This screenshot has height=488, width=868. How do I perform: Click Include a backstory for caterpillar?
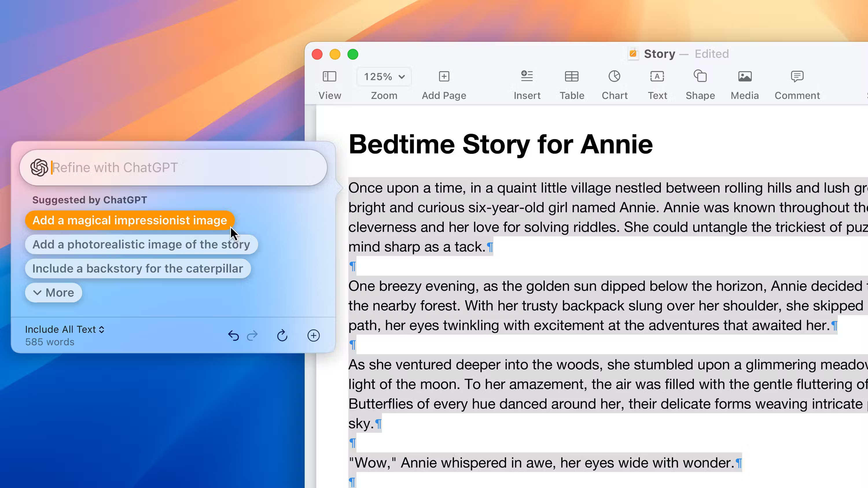coord(138,268)
